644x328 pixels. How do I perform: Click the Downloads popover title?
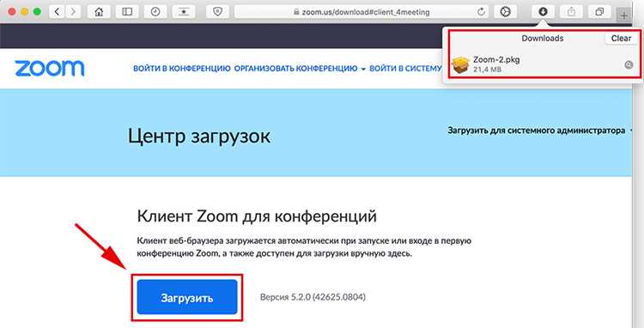[x=542, y=38]
